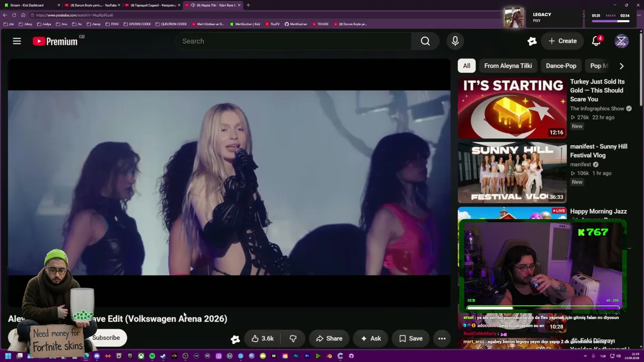Open Windows Start menu
Screen dimensions: 644x362
[x=8, y=356]
